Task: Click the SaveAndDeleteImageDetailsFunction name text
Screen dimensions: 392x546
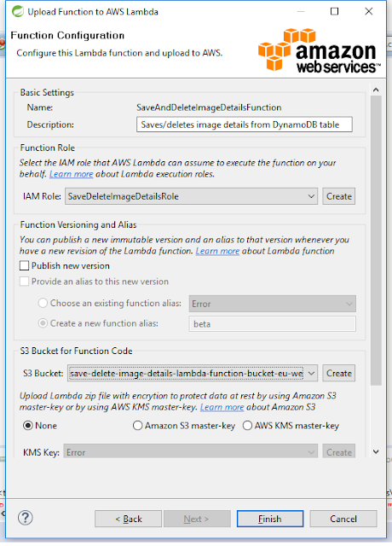Action: pos(209,107)
